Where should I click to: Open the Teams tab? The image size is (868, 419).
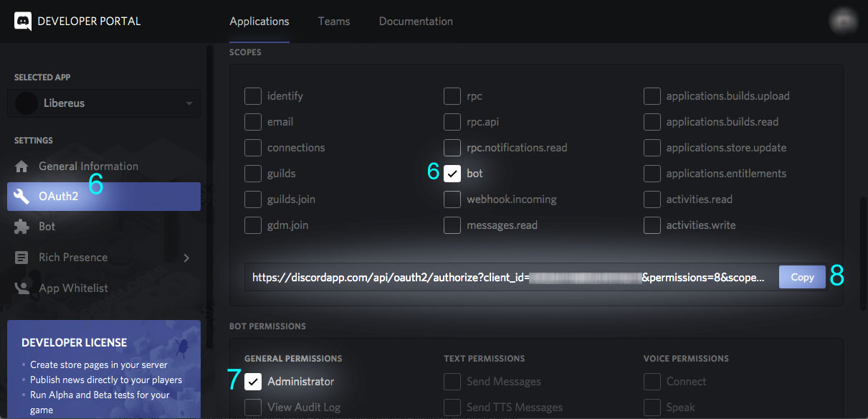(x=334, y=22)
